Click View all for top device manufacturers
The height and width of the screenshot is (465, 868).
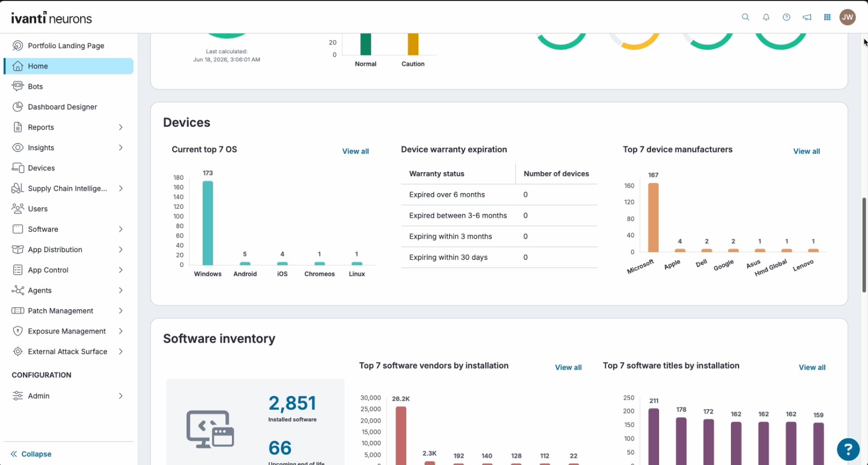pos(807,151)
